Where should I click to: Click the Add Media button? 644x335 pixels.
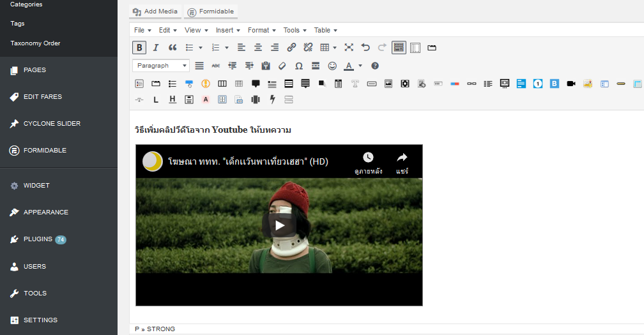pos(155,11)
